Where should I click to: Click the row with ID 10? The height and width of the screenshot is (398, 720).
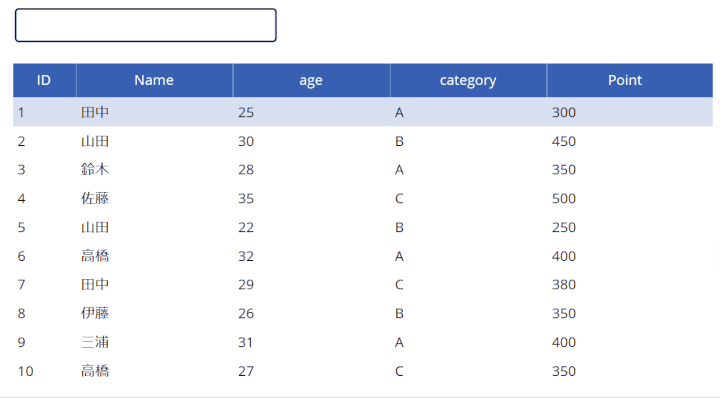click(363, 371)
